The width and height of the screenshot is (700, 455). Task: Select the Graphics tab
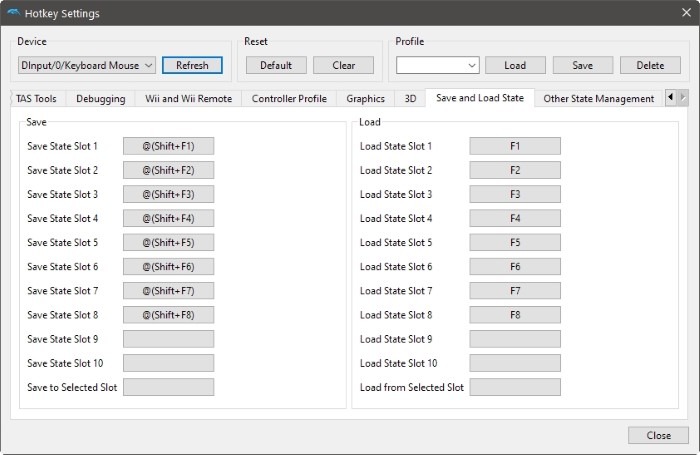(365, 99)
